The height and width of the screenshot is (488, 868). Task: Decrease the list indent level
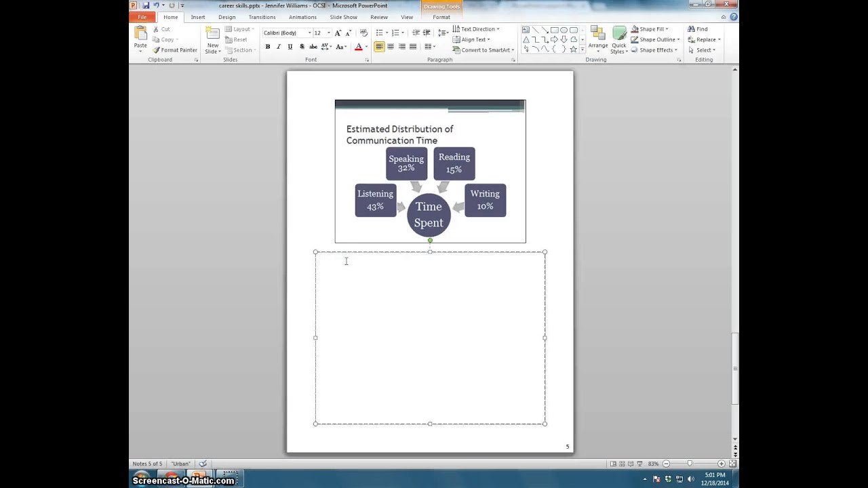(416, 33)
